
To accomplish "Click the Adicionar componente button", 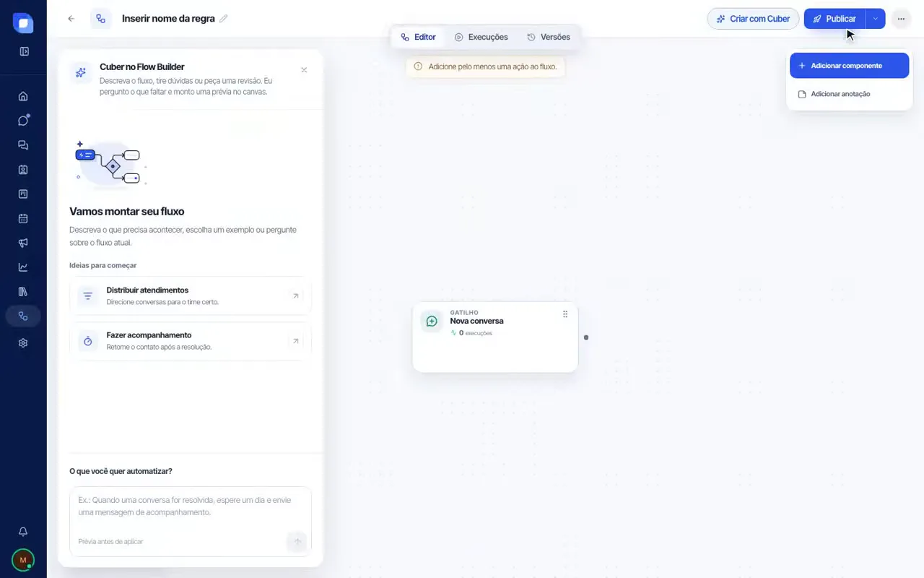I will pos(849,66).
